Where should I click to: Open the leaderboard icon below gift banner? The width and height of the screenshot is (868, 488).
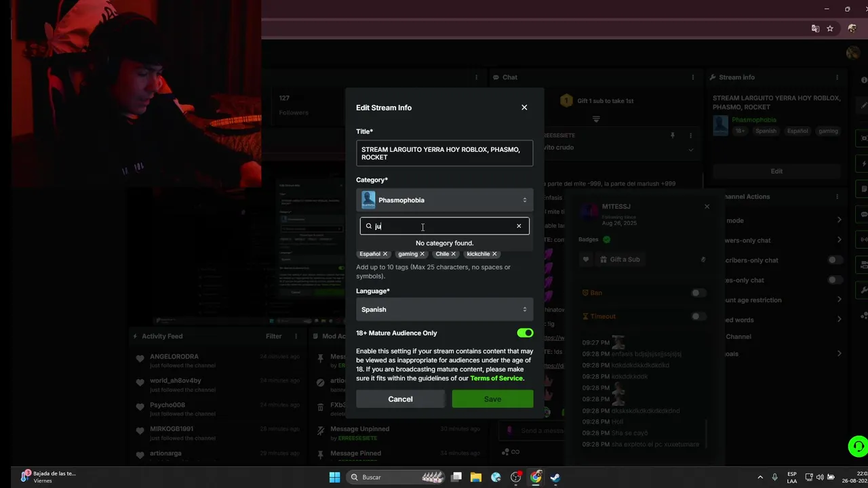[596, 119]
